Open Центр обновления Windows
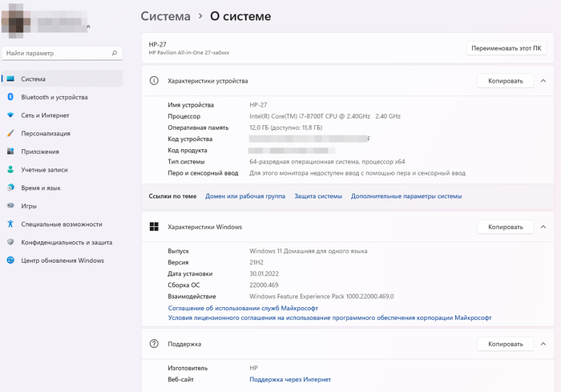The height and width of the screenshot is (392, 561). click(x=62, y=261)
